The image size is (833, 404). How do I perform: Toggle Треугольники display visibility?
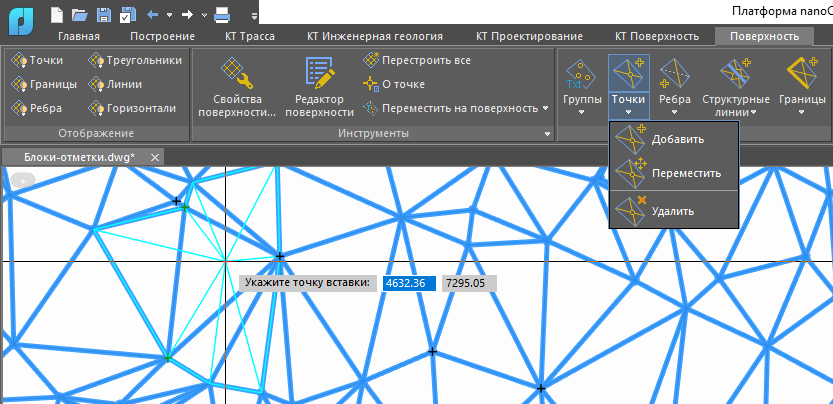point(135,60)
